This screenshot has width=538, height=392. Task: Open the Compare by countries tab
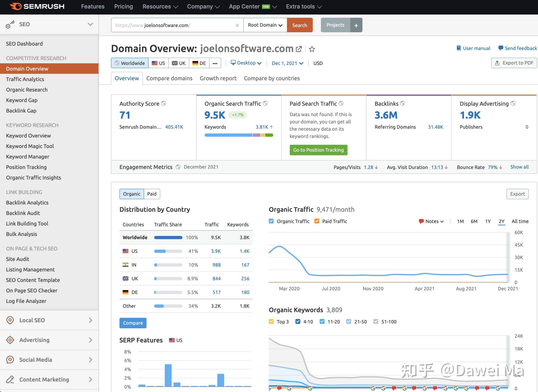272,78
